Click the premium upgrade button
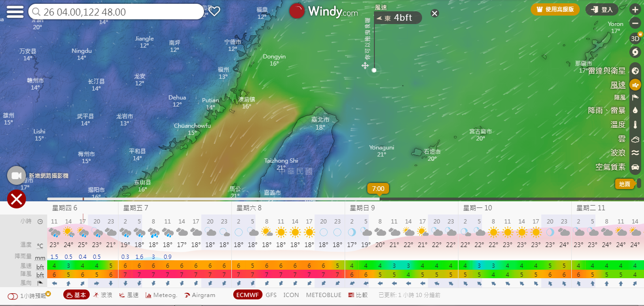The image size is (644, 306). point(555,9)
